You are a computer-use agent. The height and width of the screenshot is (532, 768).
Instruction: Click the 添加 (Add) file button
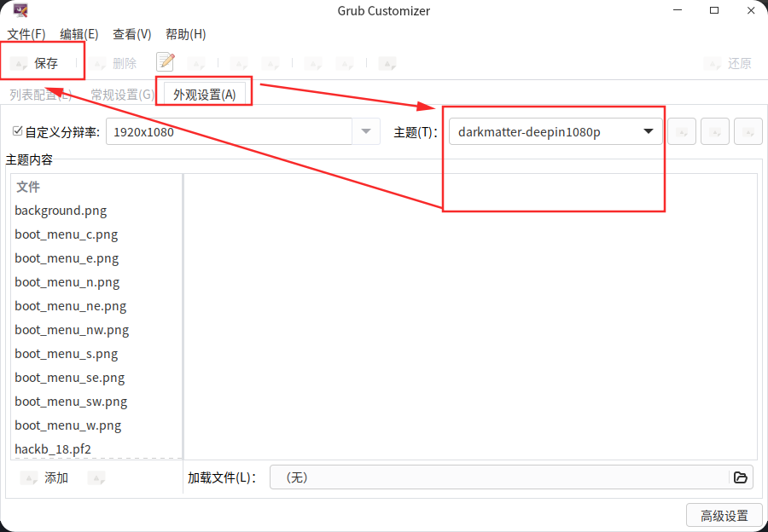(44, 477)
